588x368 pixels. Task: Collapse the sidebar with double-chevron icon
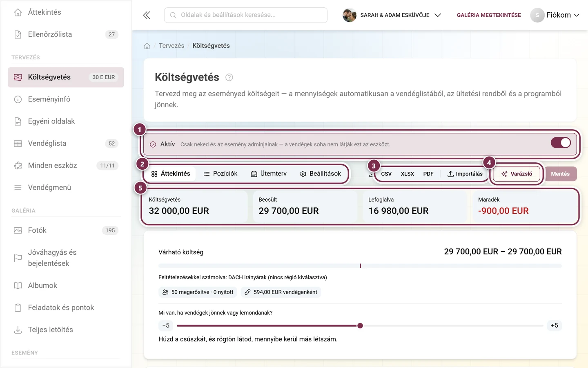(147, 15)
